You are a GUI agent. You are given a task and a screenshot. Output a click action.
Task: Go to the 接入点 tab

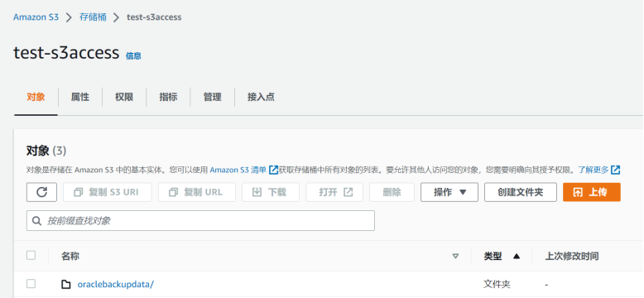(261, 98)
